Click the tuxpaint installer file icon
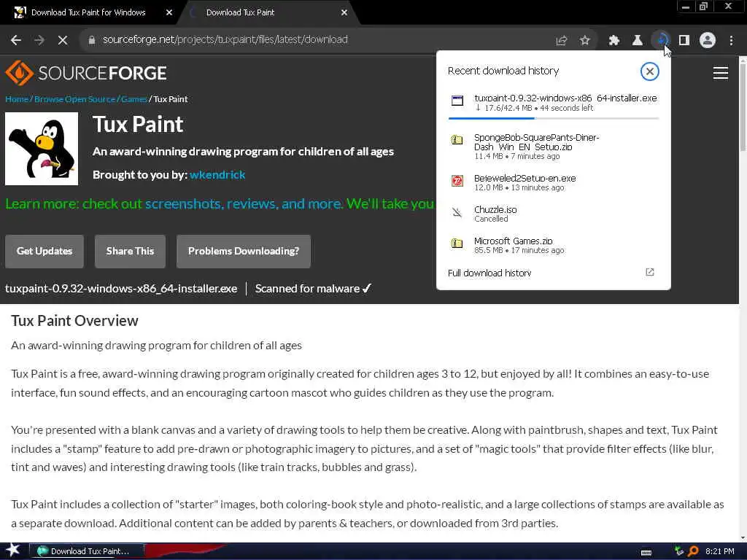The image size is (747, 560). pos(457,100)
